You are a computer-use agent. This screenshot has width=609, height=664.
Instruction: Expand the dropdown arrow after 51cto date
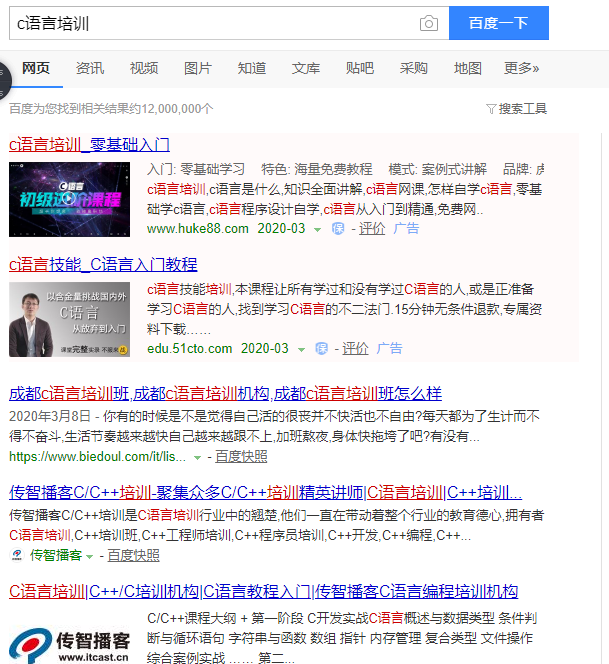click(x=301, y=350)
